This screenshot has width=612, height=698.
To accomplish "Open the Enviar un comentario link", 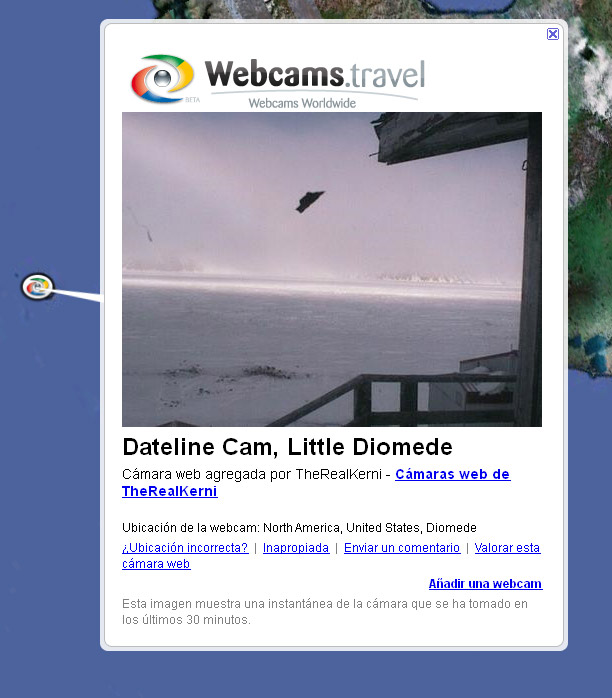I will pos(402,548).
